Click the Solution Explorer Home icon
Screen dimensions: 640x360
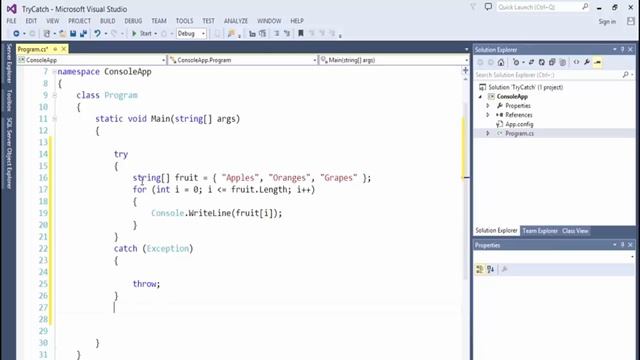501,62
